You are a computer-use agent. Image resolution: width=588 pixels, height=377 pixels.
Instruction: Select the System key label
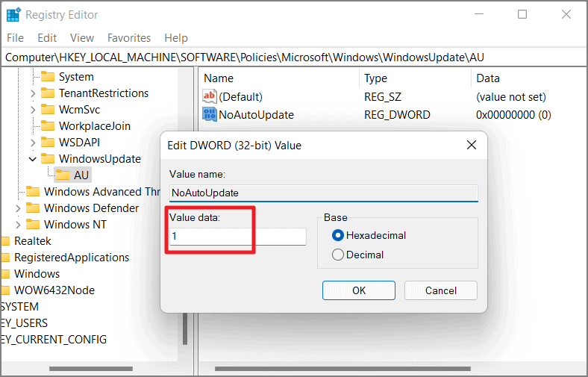coord(76,77)
